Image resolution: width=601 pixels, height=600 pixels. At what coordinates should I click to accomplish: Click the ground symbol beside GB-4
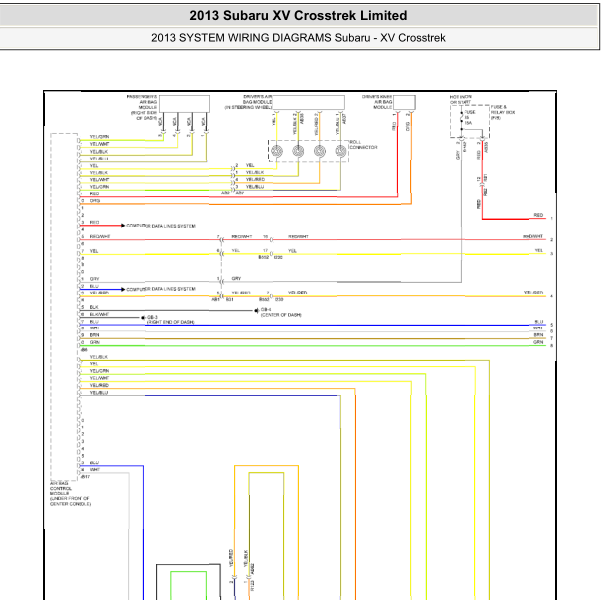(x=257, y=311)
